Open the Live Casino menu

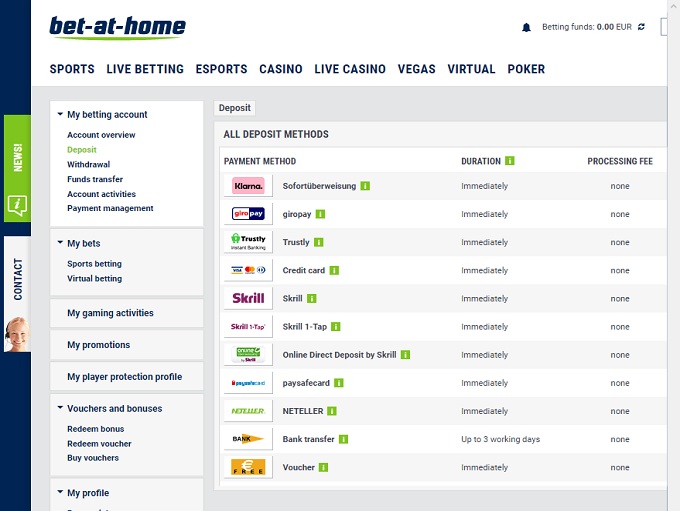(x=349, y=69)
